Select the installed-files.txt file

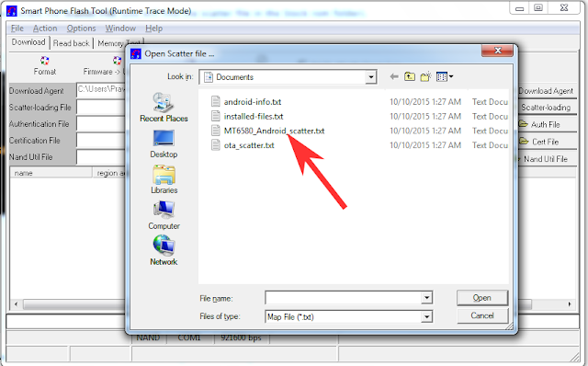(254, 117)
